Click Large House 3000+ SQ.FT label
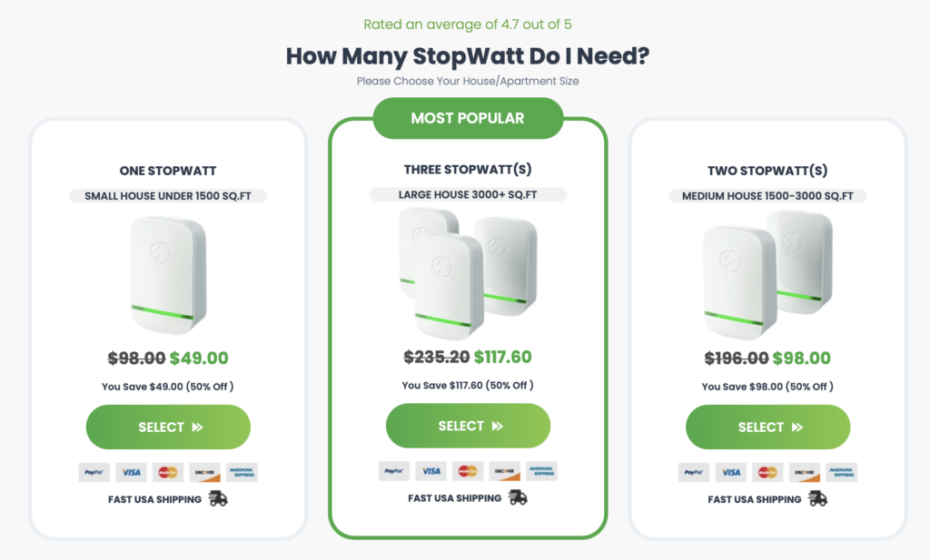This screenshot has width=930, height=560. click(468, 194)
